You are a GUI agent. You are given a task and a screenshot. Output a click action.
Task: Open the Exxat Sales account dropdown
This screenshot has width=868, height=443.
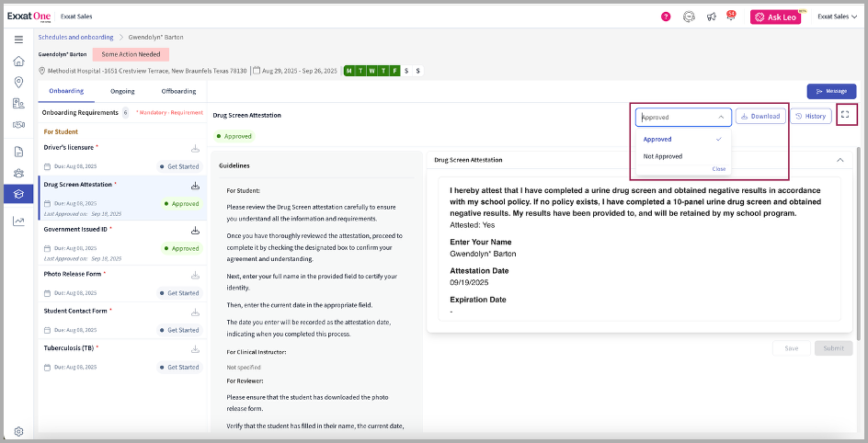pyautogui.click(x=837, y=17)
